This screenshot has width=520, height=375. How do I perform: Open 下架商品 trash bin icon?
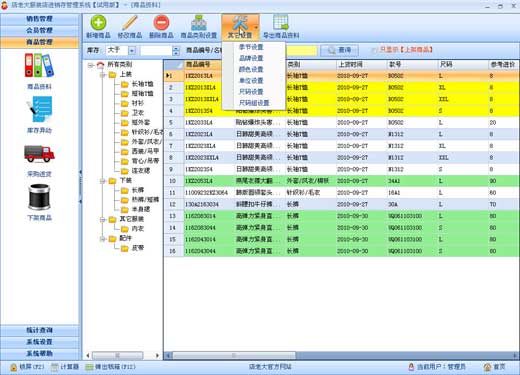(39, 197)
